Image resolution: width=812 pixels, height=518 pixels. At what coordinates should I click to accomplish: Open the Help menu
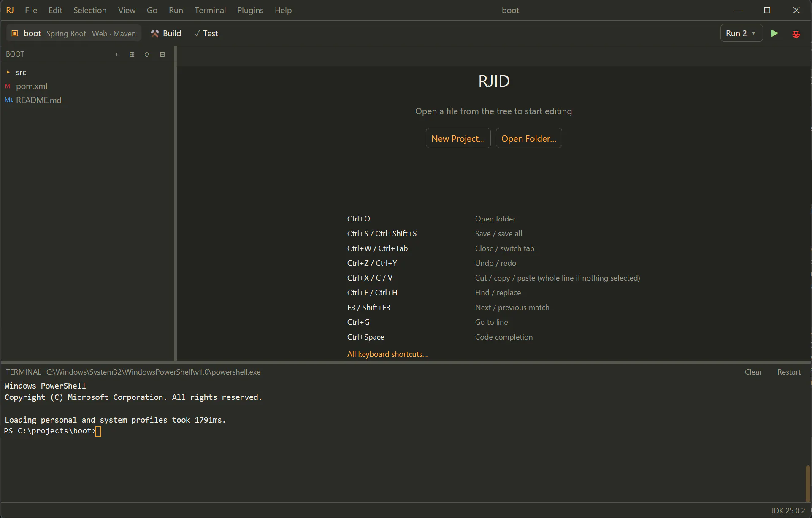[x=283, y=10]
